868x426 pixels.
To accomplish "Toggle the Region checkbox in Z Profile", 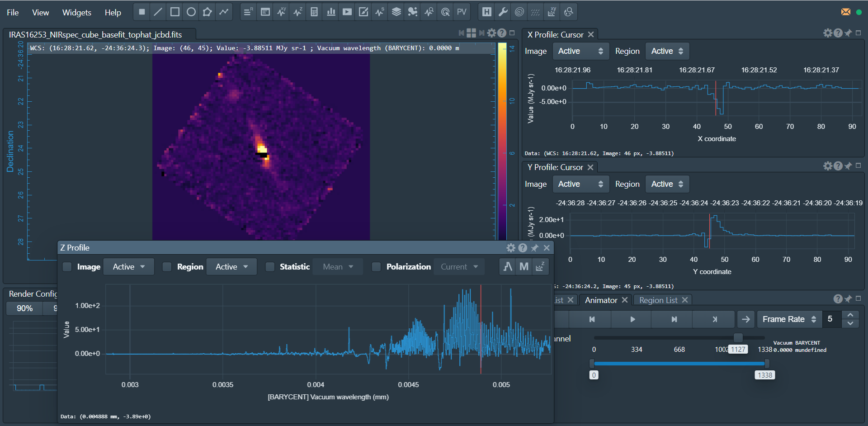I will coord(167,267).
